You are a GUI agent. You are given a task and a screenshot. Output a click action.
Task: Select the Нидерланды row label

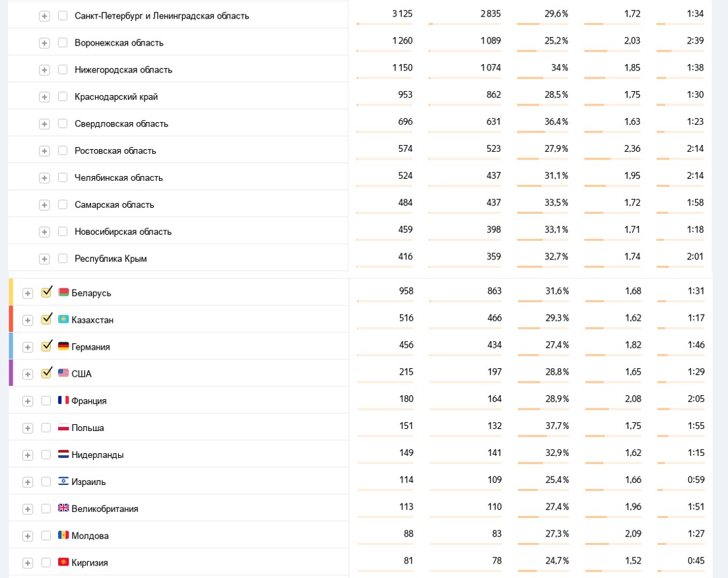(x=98, y=455)
